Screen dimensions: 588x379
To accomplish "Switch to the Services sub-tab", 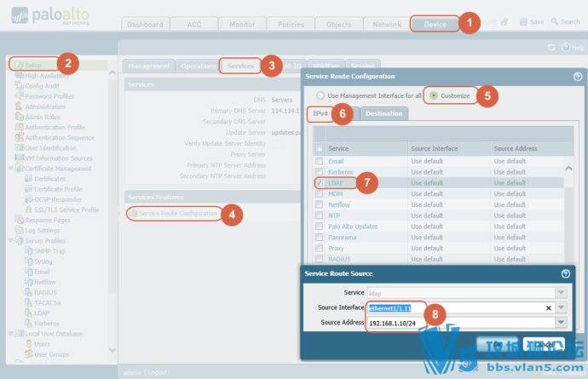I will [240, 66].
